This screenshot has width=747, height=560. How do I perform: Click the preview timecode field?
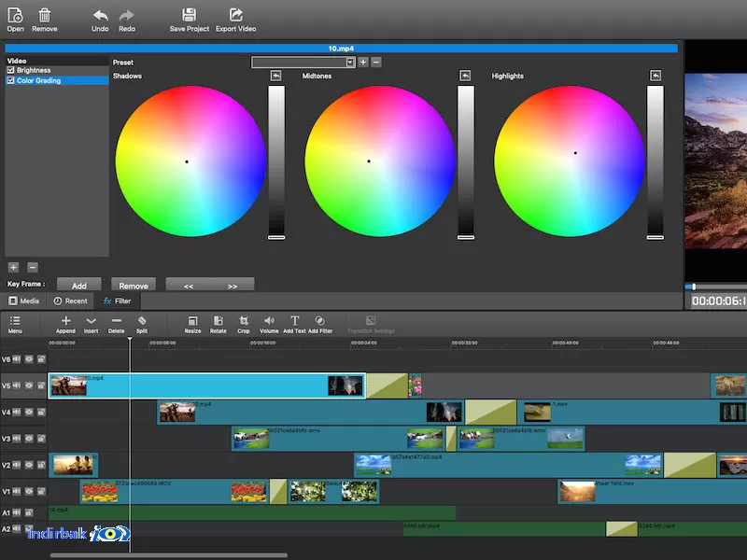click(x=718, y=301)
